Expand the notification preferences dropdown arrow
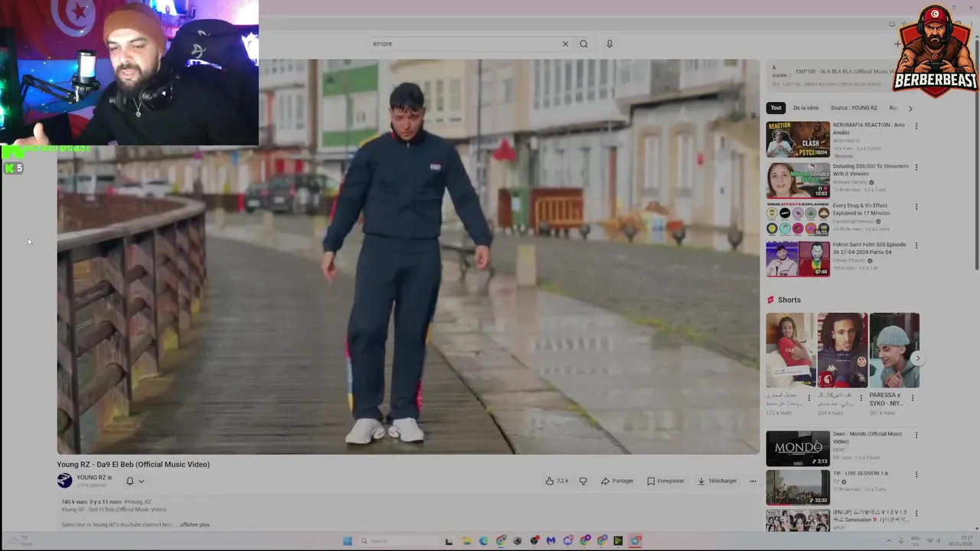 coord(141,481)
